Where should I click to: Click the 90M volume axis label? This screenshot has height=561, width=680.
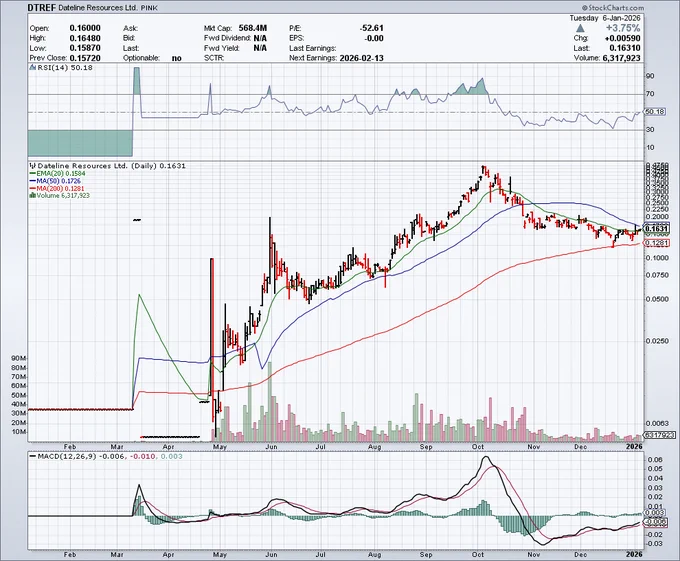(x=19, y=359)
